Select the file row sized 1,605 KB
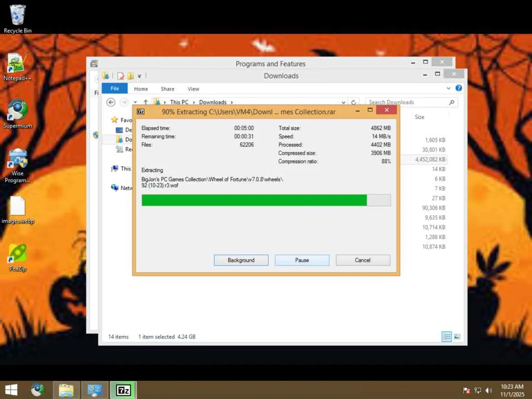 (424, 140)
